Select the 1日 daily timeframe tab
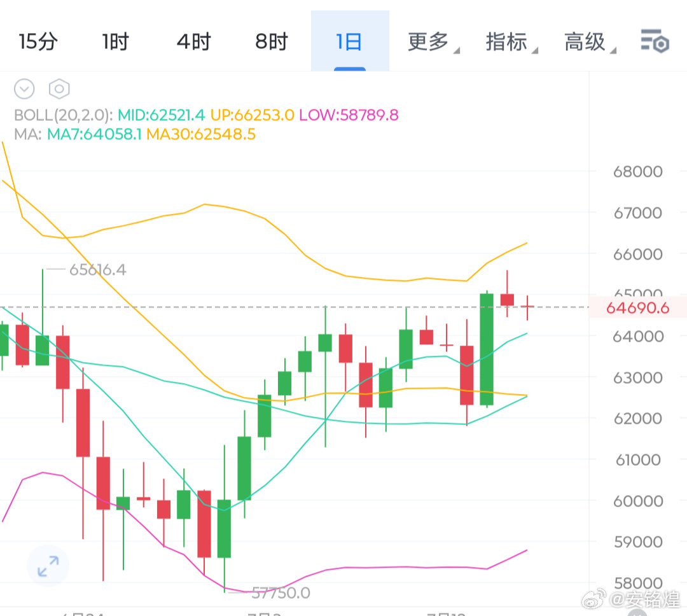The height and width of the screenshot is (616, 687). 349,41
